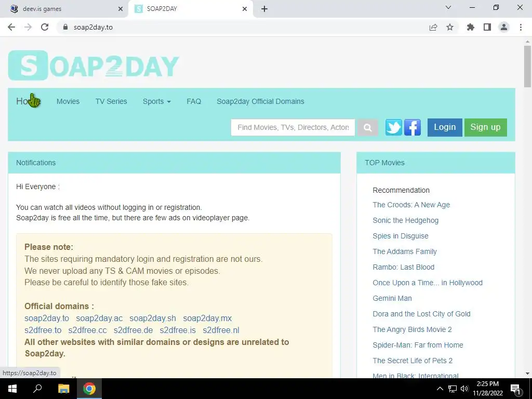Click the Soap2Day logo

coord(94,65)
